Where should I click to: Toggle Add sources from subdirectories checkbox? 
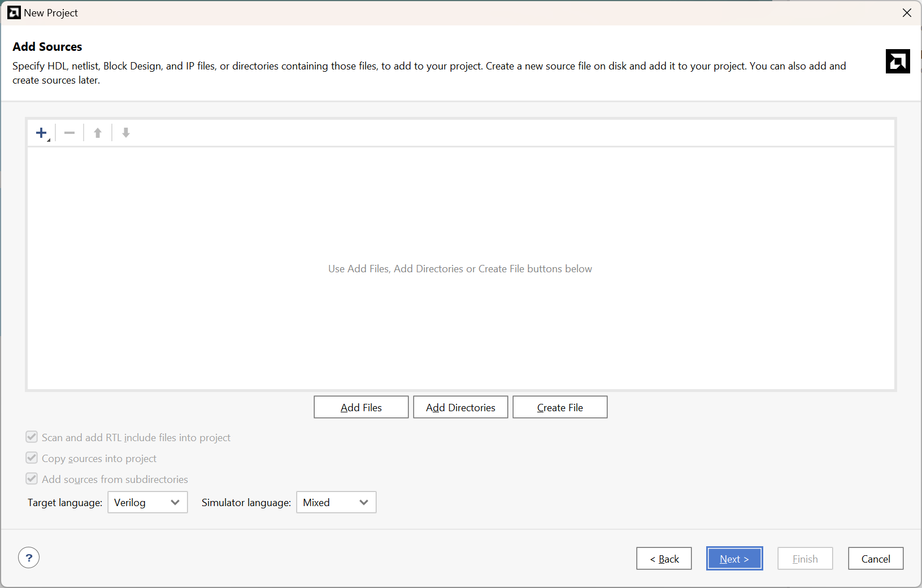pyautogui.click(x=32, y=479)
